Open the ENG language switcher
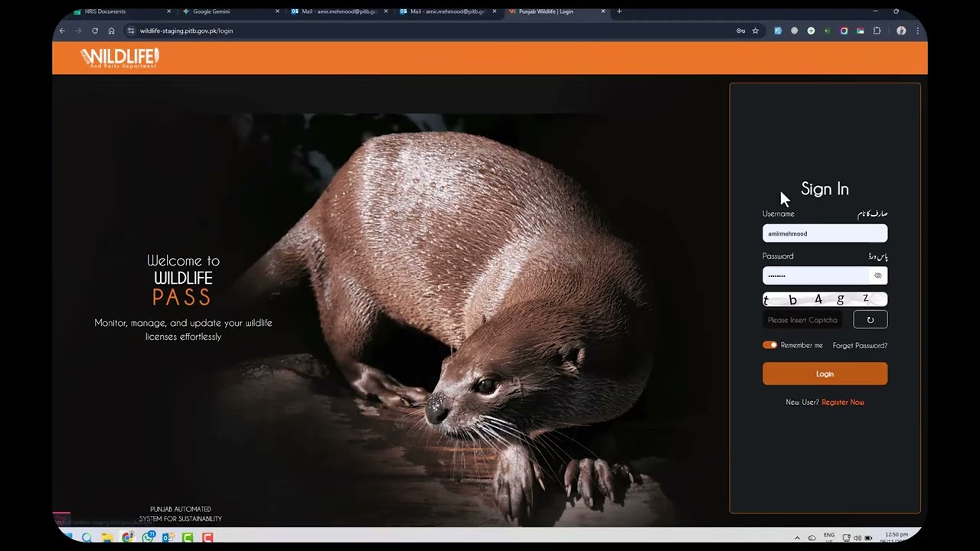Viewport: 980px width, 551px height. click(x=829, y=537)
